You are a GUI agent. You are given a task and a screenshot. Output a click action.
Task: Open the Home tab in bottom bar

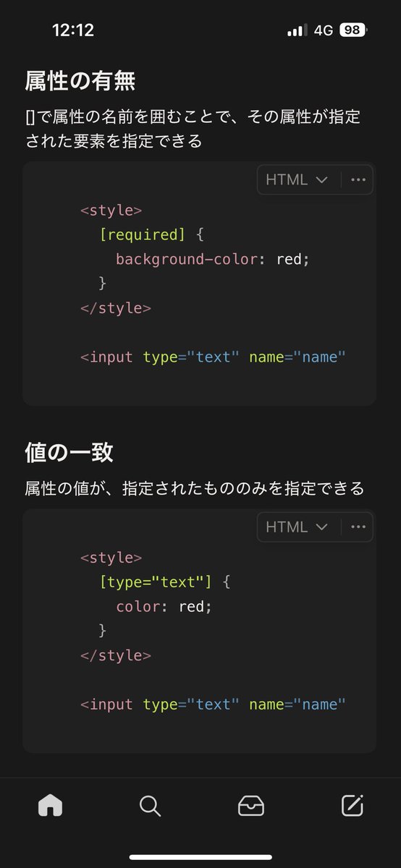(x=50, y=805)
